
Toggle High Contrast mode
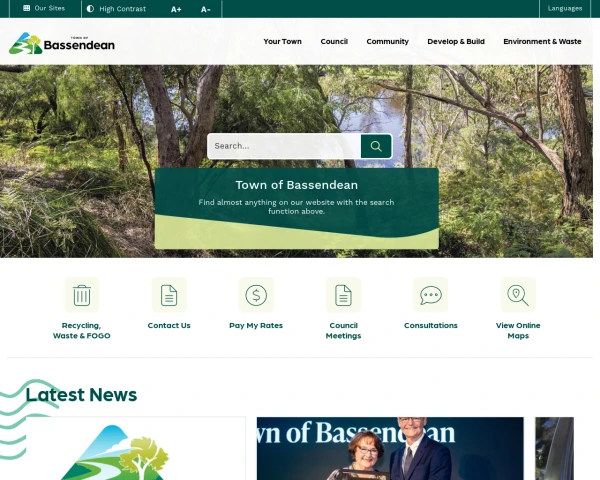(x=116, y=9)
